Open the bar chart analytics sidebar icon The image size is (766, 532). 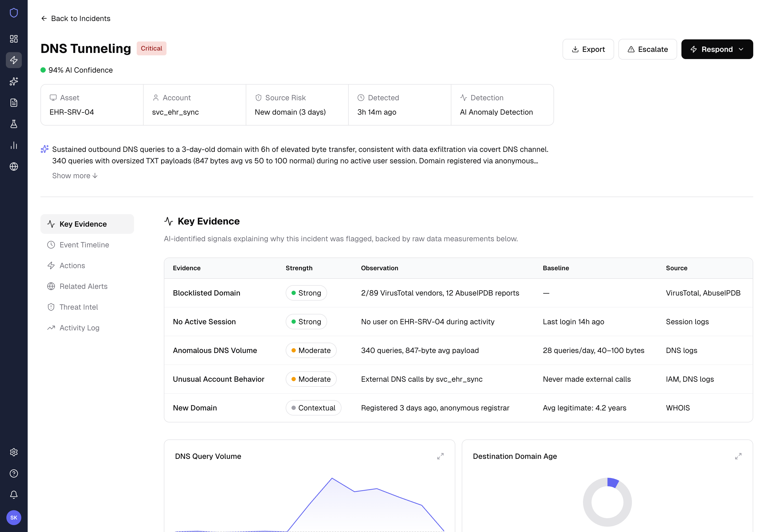click(14, 145)
